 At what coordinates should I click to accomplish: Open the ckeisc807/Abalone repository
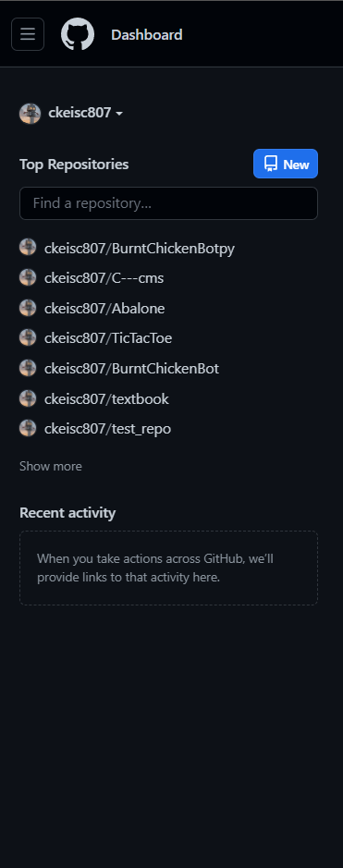click(x=104, y=309)
